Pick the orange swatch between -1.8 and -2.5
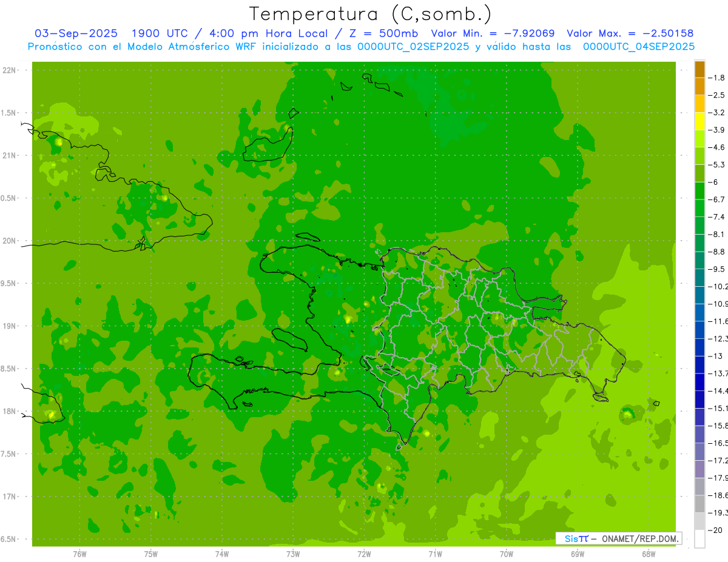Viewport: 728px width, 562px height. [699, 87]
